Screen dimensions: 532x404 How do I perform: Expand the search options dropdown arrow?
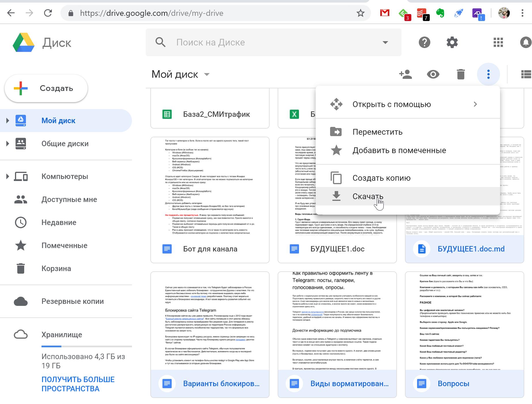coord(385,42)
